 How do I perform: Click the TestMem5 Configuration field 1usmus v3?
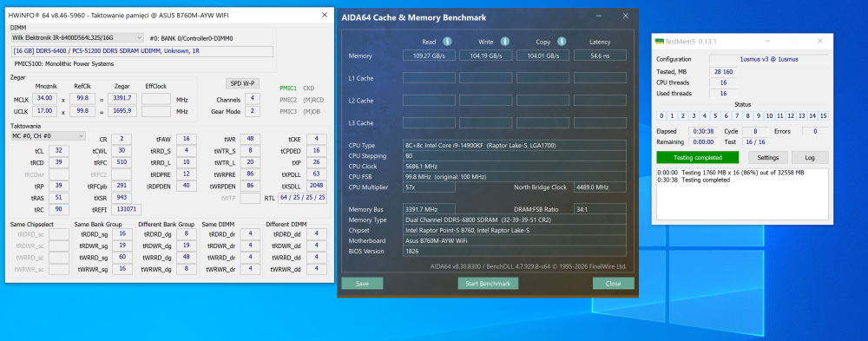(x=769, y=59)
